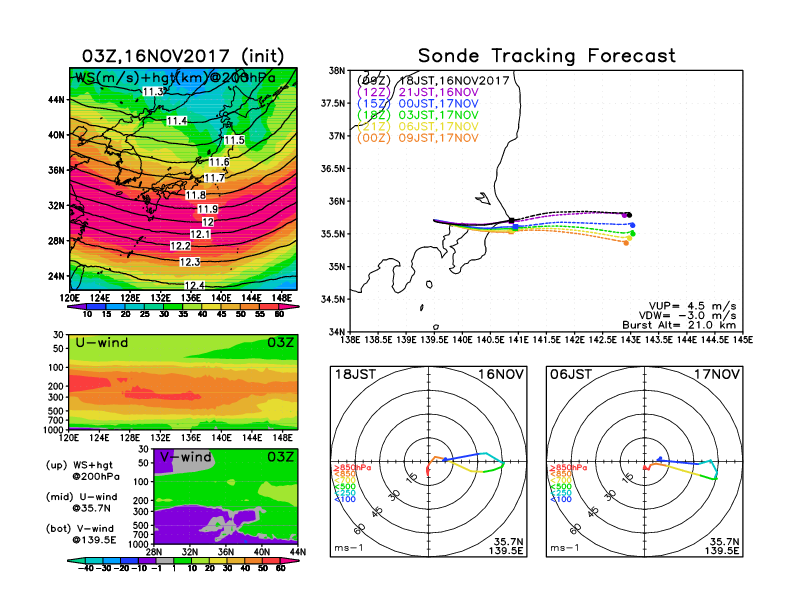Click the "U-wind" panel label

click(x=102, y=343)
